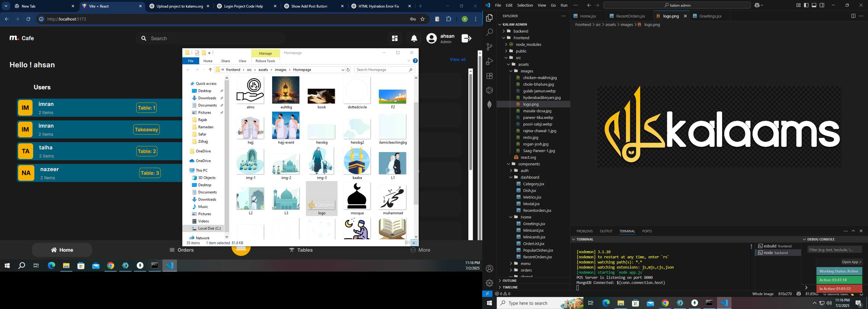Open Extensions view in VS Code
Image resolution: width=868 pixels, height=309 pixels.
(x=489, y=76)
